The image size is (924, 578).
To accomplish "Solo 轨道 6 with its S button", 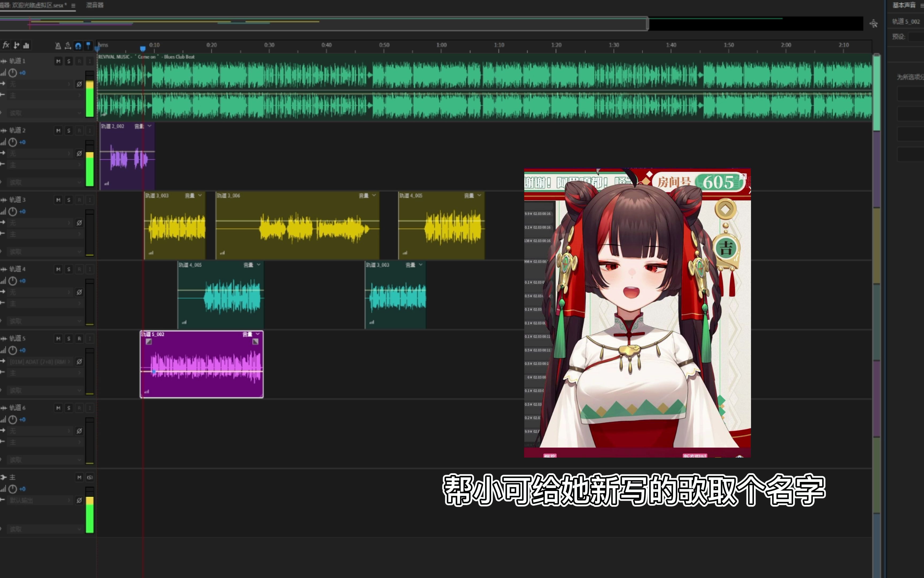I will 69,408.
